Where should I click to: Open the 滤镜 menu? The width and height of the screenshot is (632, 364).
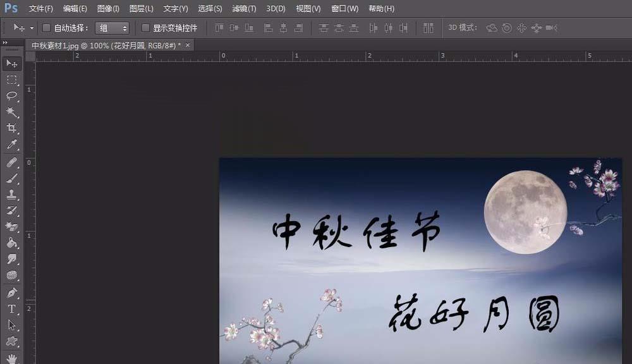(244, 8)
